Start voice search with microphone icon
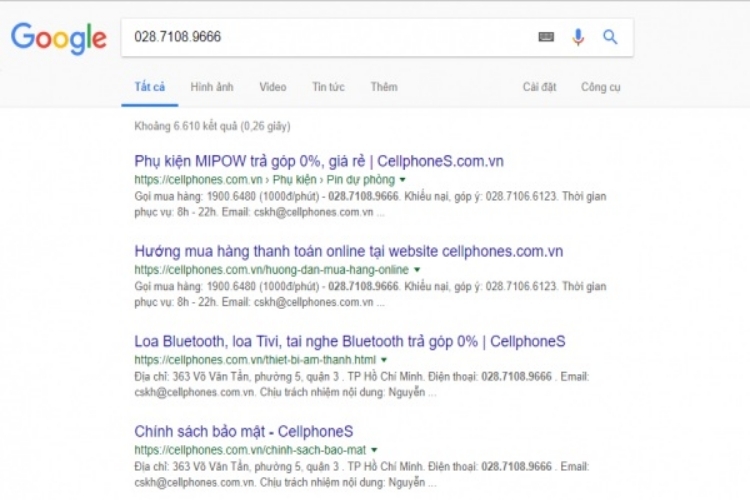The height and width of the screenshot is (500, 750). [578, 37]
